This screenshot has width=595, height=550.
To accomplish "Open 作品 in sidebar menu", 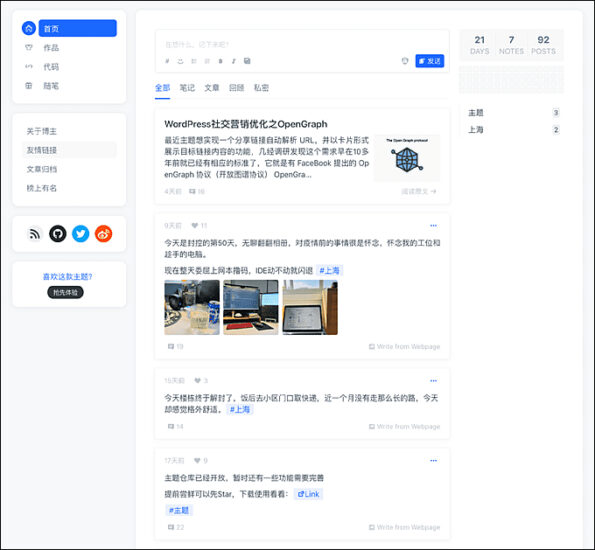I will 51,47.
